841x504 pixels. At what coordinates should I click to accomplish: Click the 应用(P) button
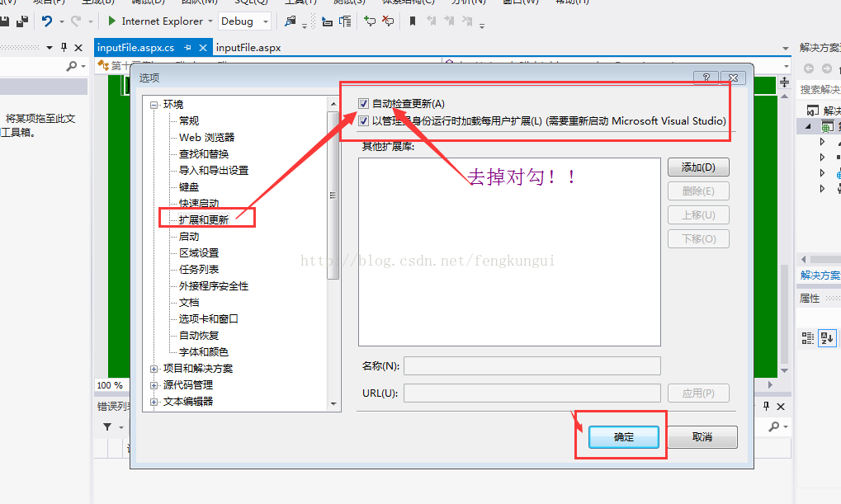(x=698, y=393)
